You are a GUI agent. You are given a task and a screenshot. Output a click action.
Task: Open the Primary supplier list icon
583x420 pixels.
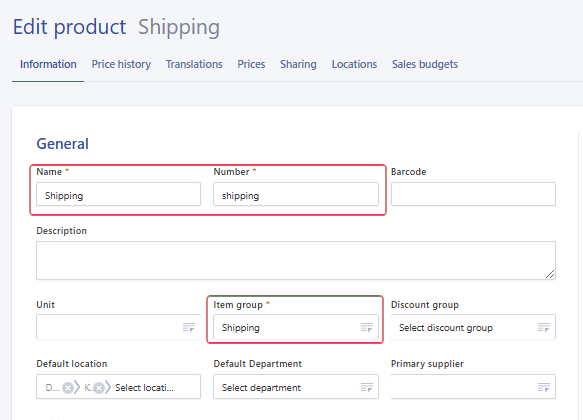pos(544,387)
